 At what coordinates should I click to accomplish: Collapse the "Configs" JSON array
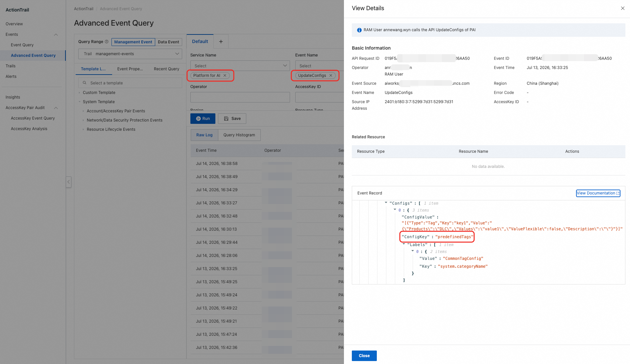(x=386, y=203)
